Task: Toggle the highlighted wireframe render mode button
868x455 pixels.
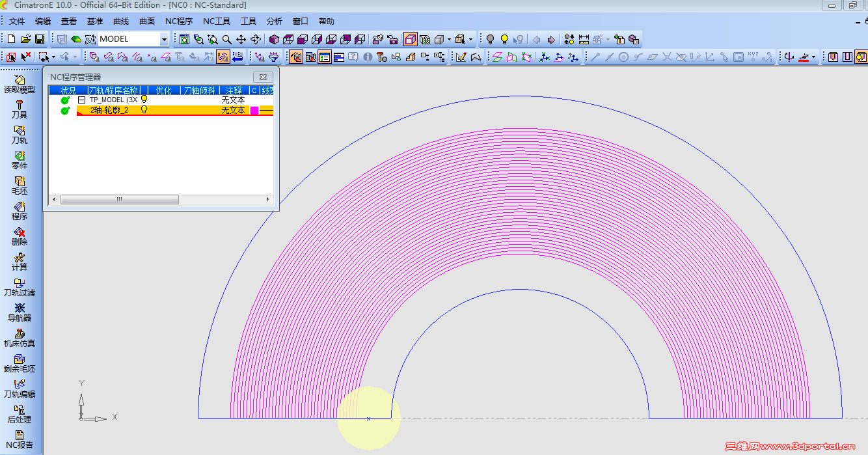Action: click(x=411, y=39)
